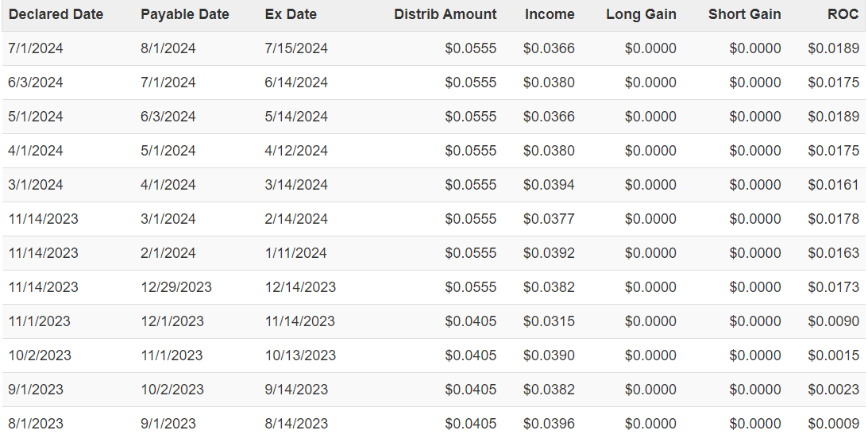This screenshot has height=438, width=868.
Task: Click the 8/1/2024 payable date cell
Action: [168, 48]
